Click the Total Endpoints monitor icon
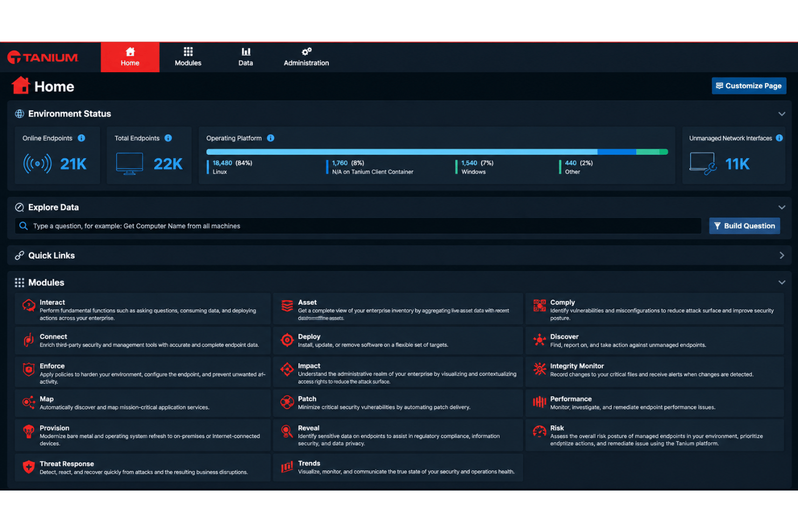 129,164
